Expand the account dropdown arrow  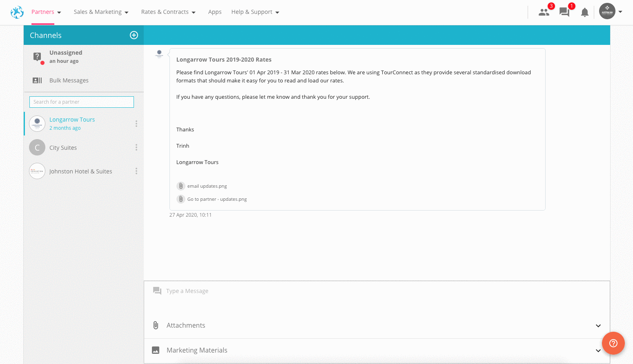[620, 12]
